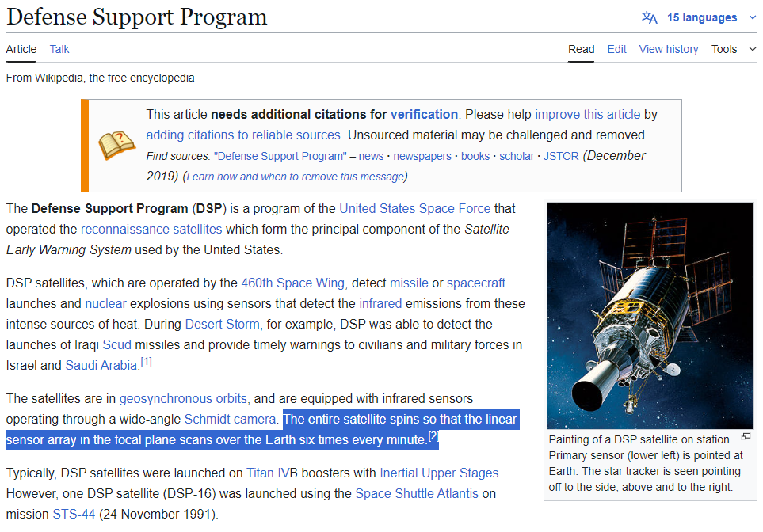Open the Article tab
This screenshot has width=763, height=532.
click(21, 49)
